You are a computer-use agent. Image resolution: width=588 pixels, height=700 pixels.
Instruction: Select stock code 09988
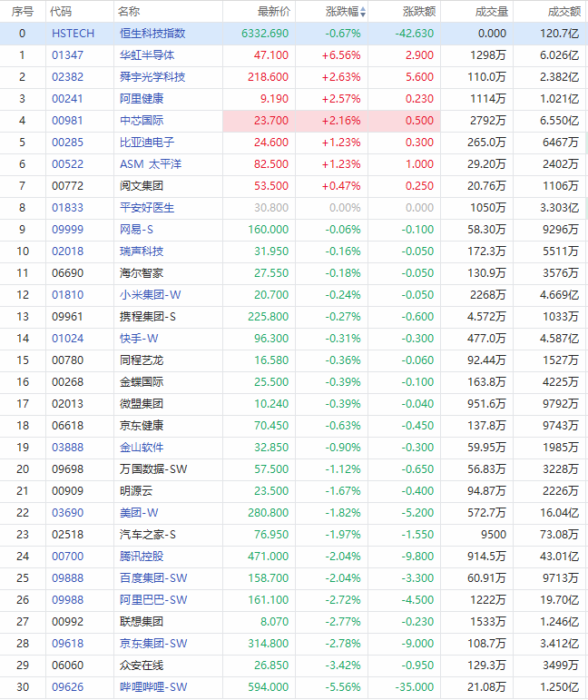point(68,600)
